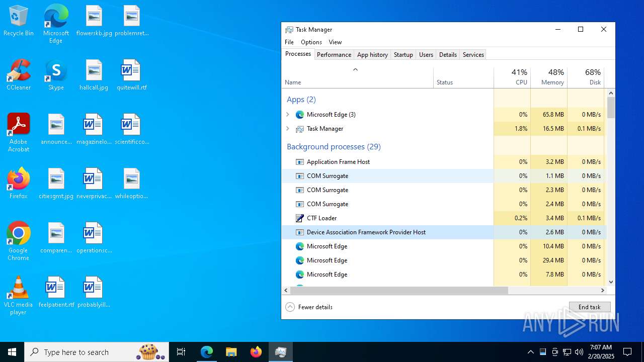Select the comparen... image file icon
Image resolution: width=644 pixels, height=362 pixels.
56,238
